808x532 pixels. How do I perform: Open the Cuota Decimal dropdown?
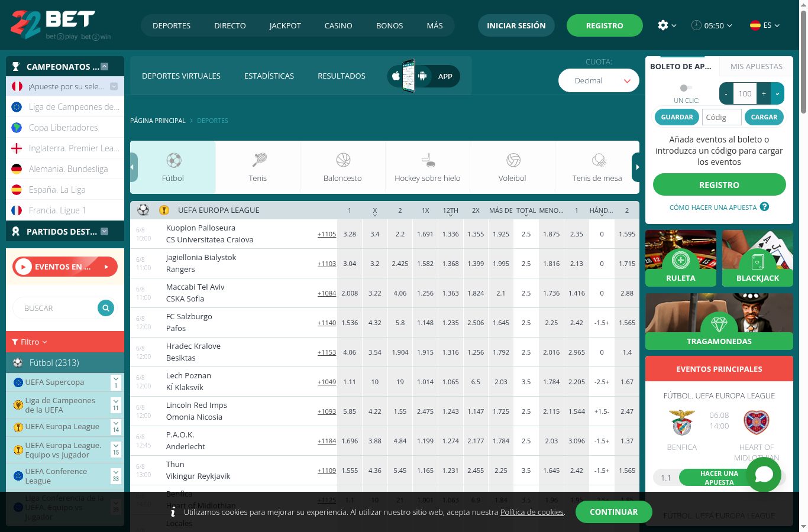pyautogui.click(x=599, y=81)
